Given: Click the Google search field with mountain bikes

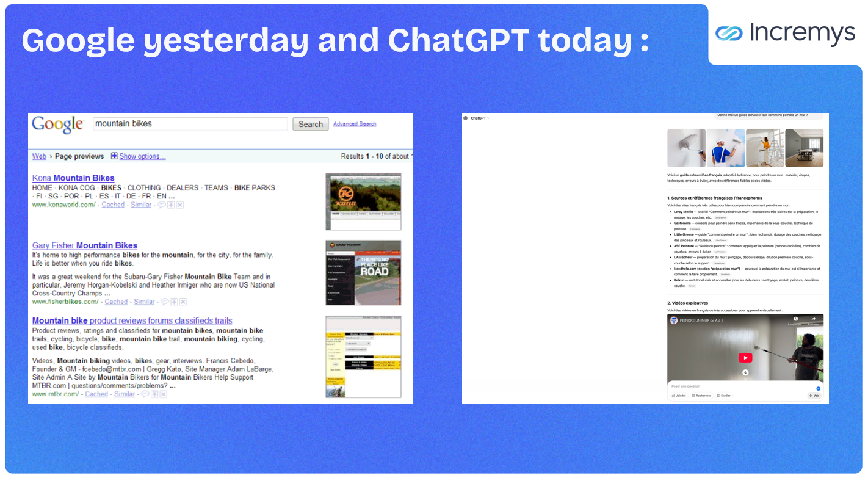Looking at the screenshot, I should (190, 124).
